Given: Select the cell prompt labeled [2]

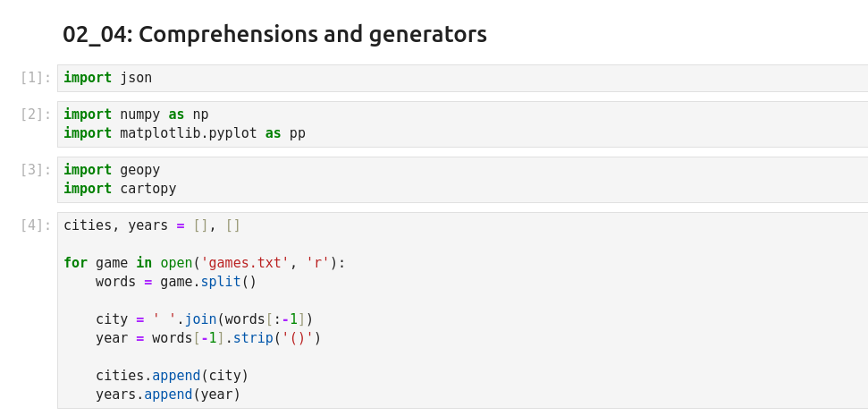Looking at the screenshot, I should coord(36,115).
